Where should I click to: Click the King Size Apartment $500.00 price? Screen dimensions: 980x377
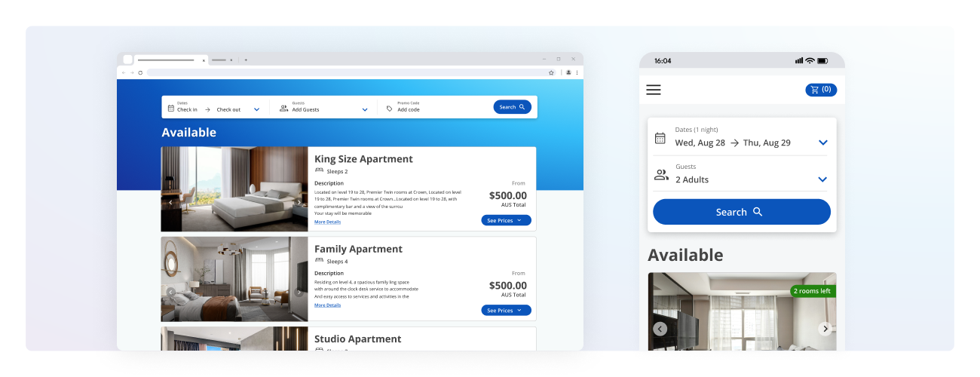[508, 195]
